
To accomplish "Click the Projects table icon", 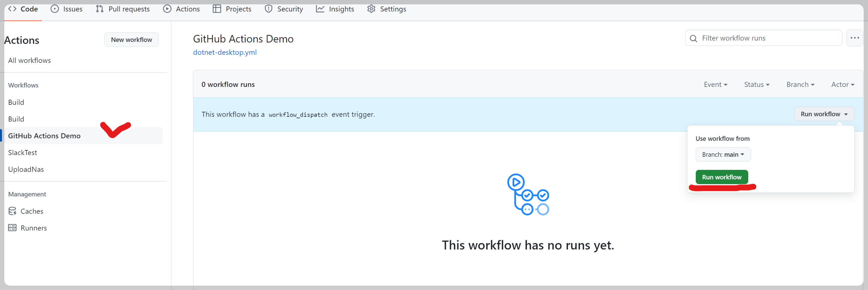I will [217, 9].
